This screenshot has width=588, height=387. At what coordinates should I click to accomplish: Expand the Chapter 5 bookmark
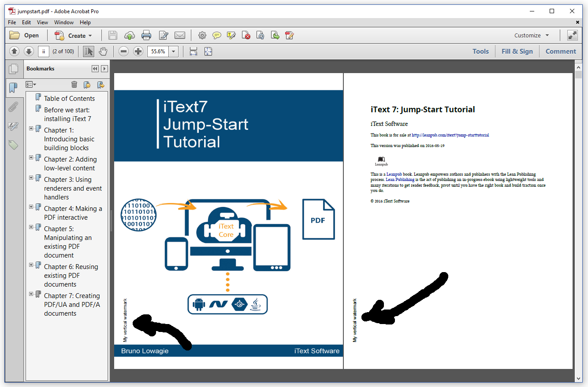[31, 227]
